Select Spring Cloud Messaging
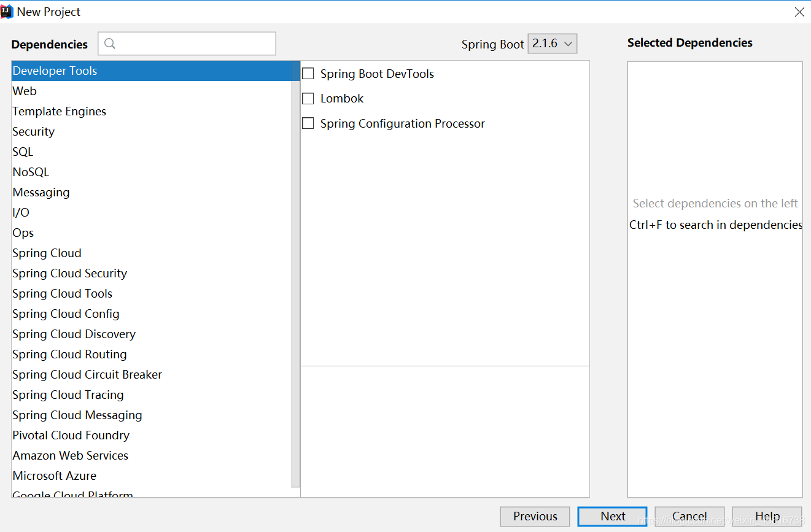811x532 pixels. [152, 415]
